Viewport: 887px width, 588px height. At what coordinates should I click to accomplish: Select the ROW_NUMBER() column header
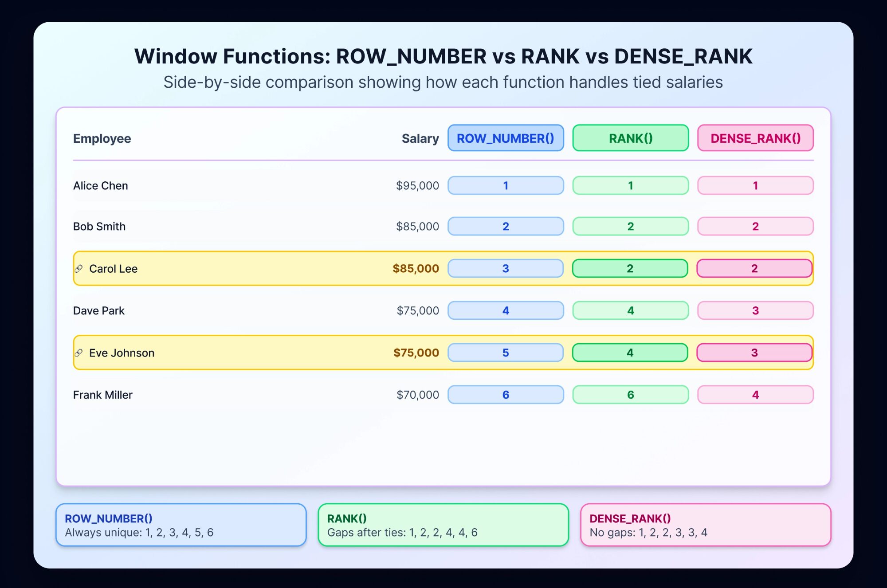[506, 138]
